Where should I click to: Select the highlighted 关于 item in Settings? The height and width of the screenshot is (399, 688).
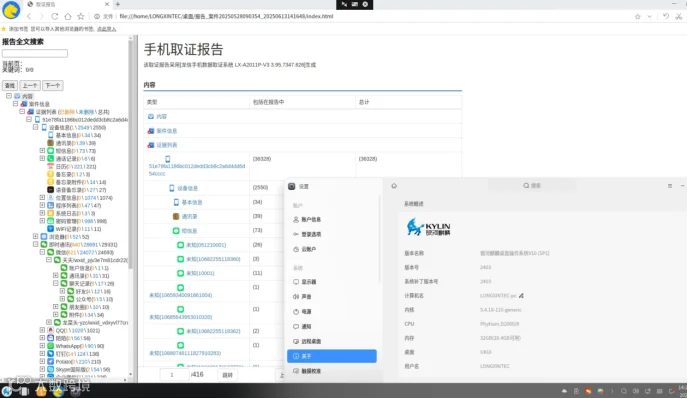click(332, 356)
